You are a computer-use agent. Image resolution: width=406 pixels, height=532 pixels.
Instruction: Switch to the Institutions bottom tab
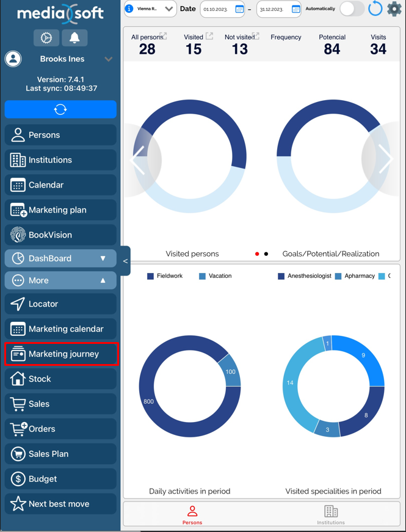click(x=331, y=514)
